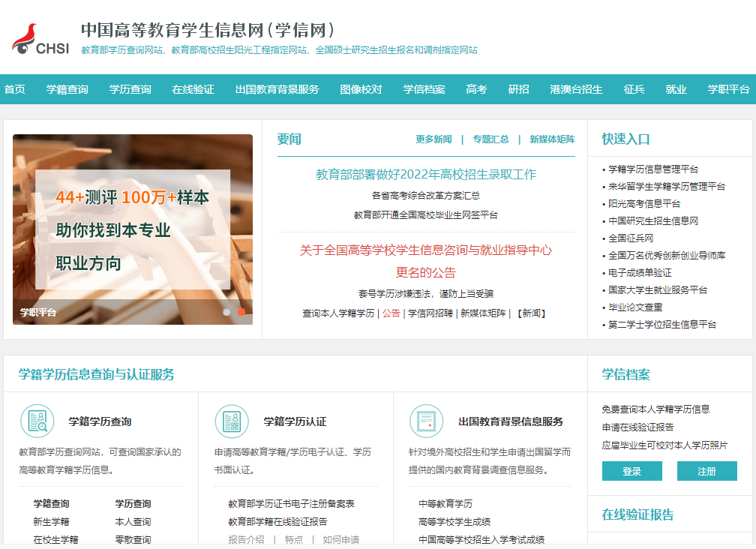The width and height of the screenshot is (756, 549).
Task: Open the red 公告 link
Action: tap(391, 313)
